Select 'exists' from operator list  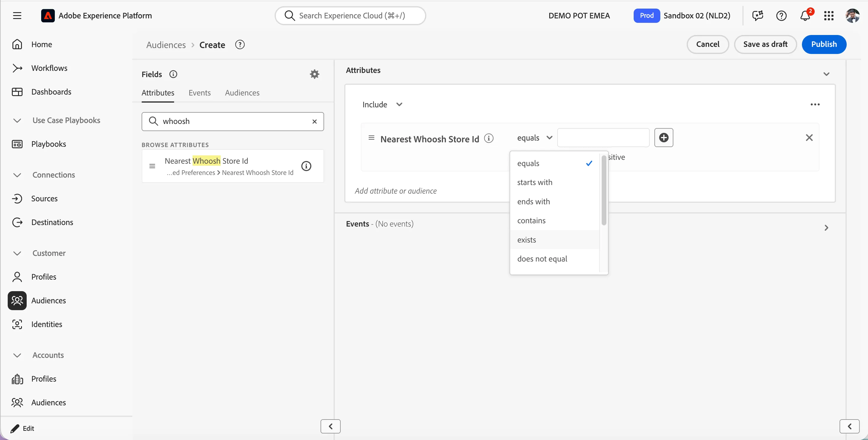coord(555,240)
